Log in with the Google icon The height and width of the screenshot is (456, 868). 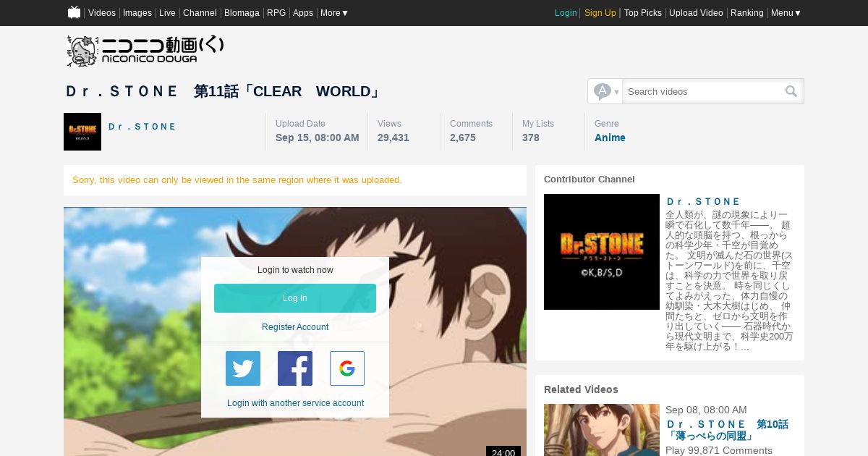click(347, 368)
